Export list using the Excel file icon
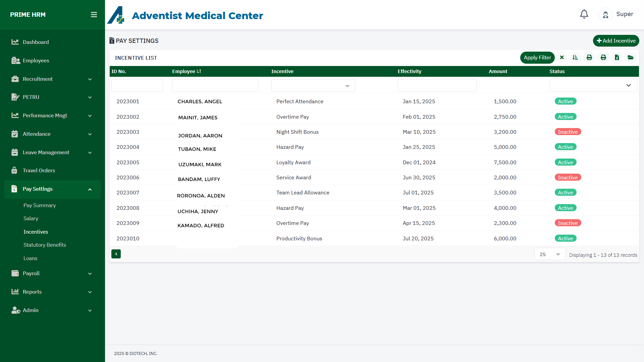 [617, 58]
